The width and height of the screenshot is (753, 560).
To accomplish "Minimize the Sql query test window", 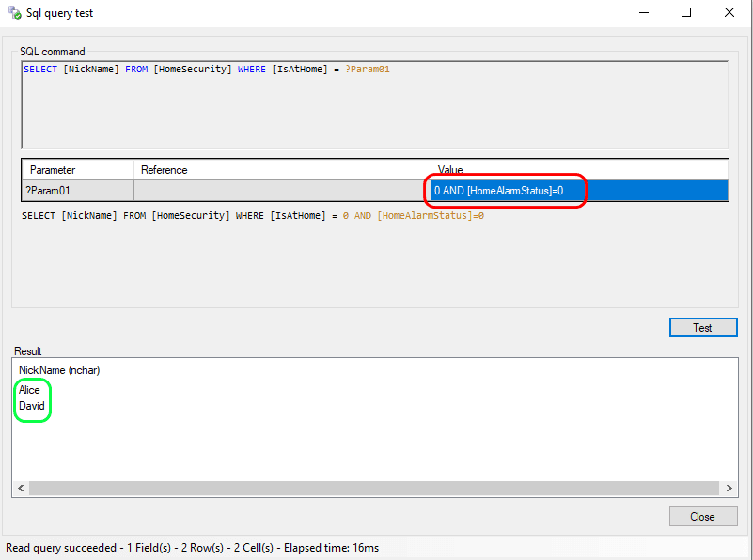I will coord(644,13).
